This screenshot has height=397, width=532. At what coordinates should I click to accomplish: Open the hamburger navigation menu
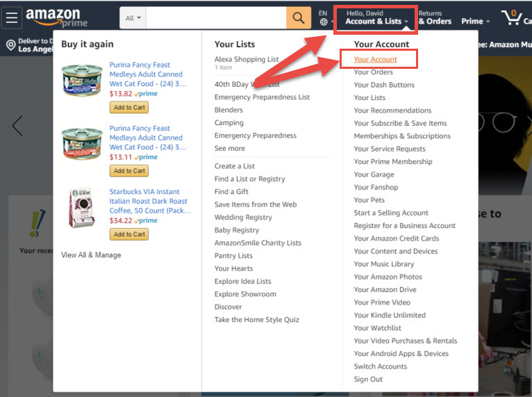point(12,17)
